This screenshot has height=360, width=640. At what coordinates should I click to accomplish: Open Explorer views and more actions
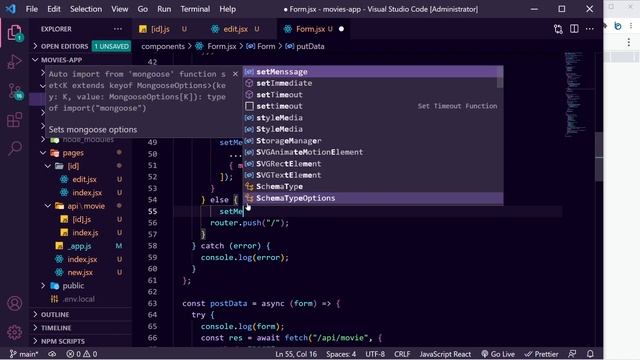118,29
